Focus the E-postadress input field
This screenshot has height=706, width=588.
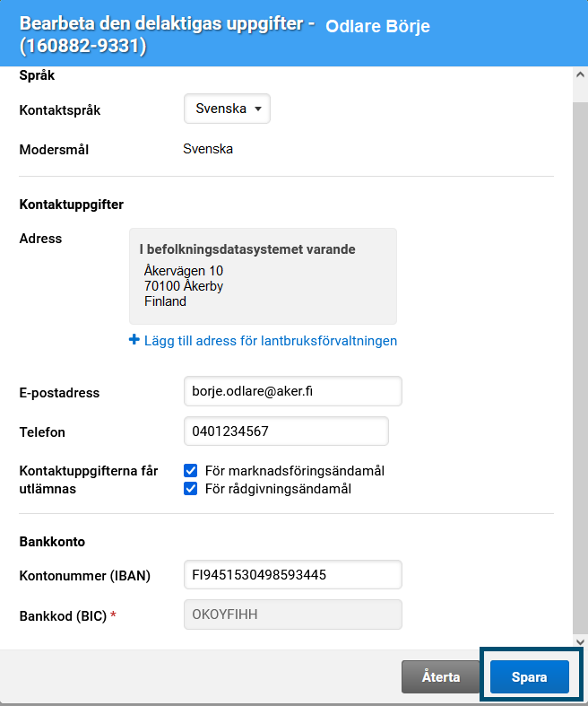pos(292,392)
